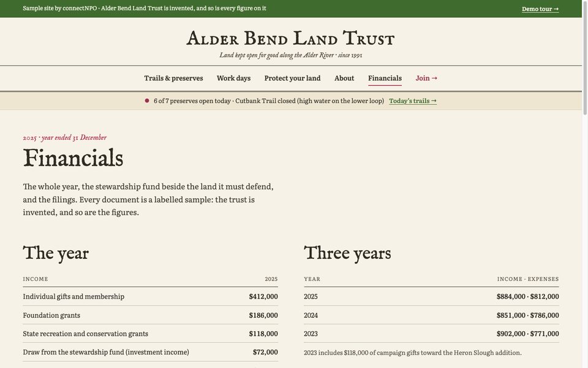Click the tagline under the site title
This screenshot has height=368, width=588.
pos(290,55)
